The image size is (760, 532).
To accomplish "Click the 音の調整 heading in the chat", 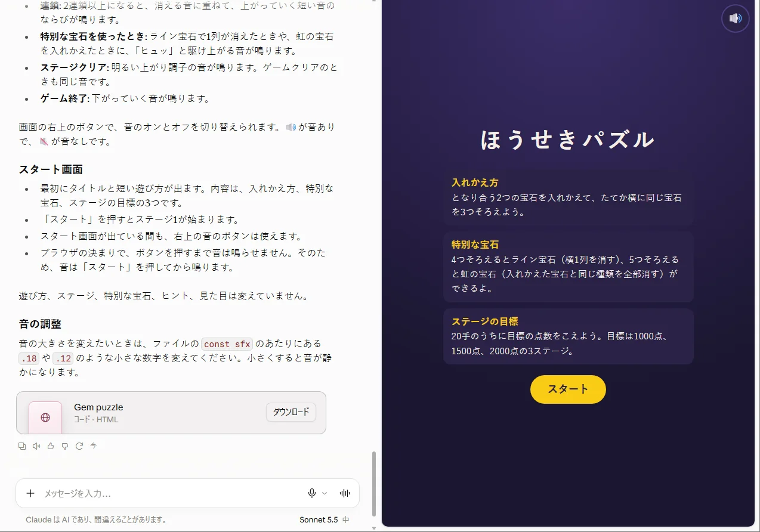I will (40, 324).
